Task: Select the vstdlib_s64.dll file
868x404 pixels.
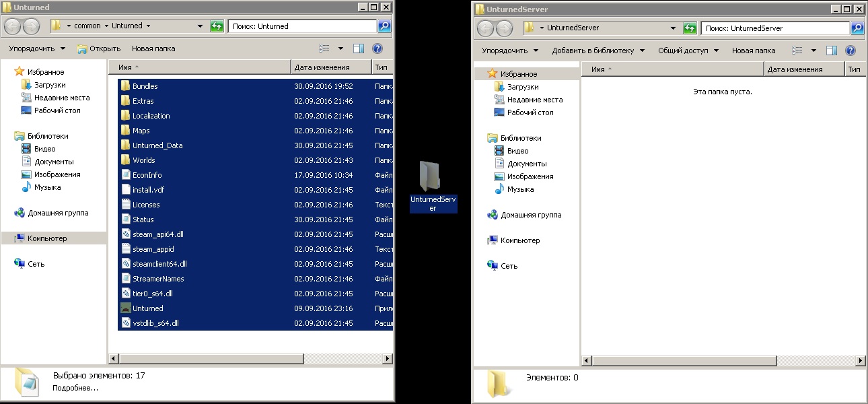Action: [x=255, y=323]
